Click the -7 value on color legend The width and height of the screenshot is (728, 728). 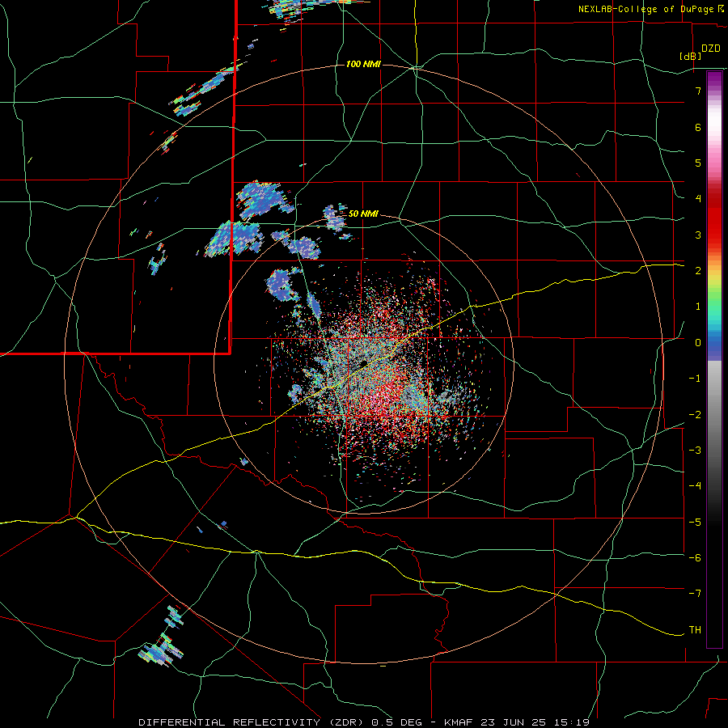695,594
